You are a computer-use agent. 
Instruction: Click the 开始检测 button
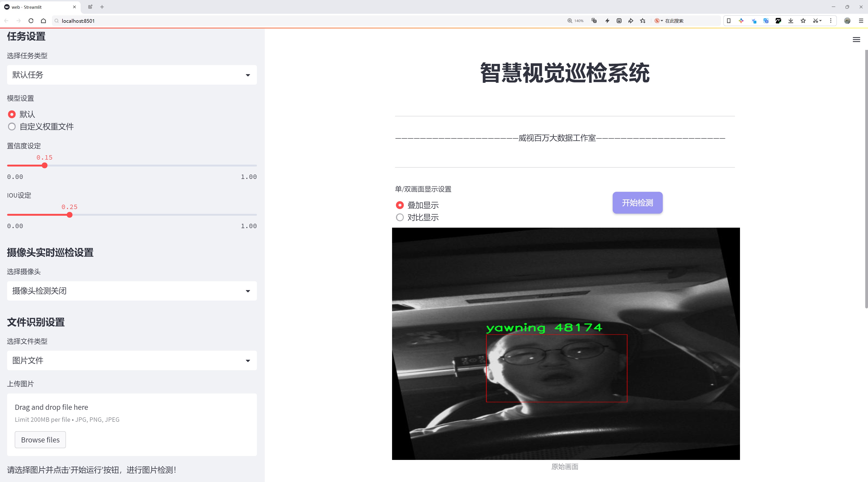coord(637,203)
